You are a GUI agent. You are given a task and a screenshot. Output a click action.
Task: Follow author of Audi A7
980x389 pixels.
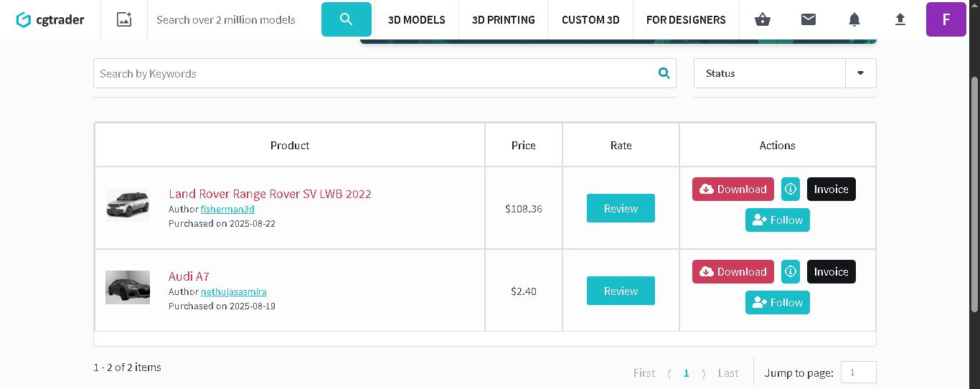(777, 302)
